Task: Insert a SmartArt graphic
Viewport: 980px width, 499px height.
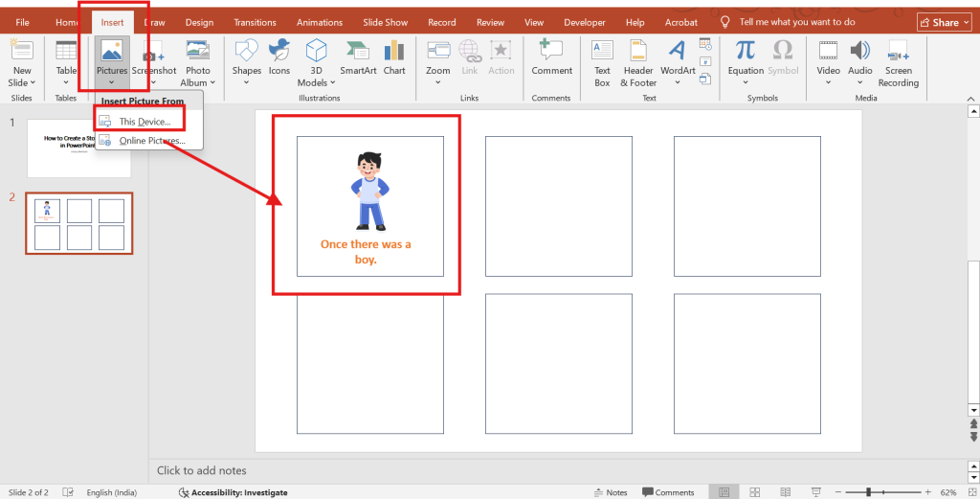Action: [x=358, y=57]
